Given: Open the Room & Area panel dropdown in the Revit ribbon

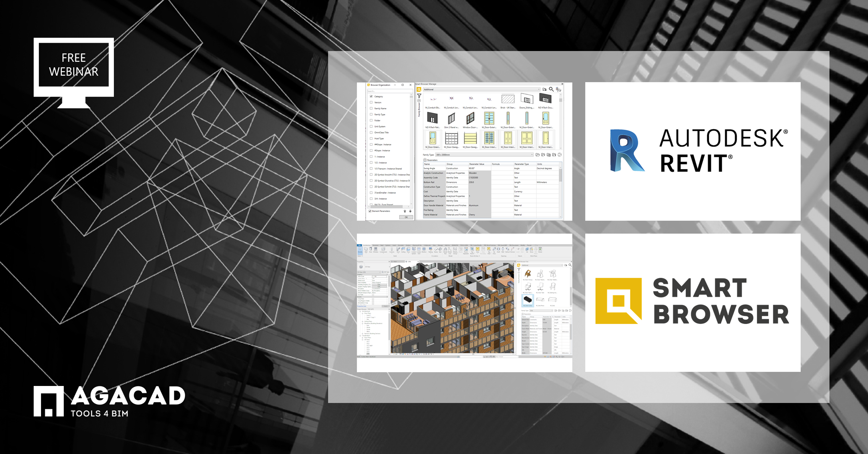Looking at the screenshot, I should 475,256.
